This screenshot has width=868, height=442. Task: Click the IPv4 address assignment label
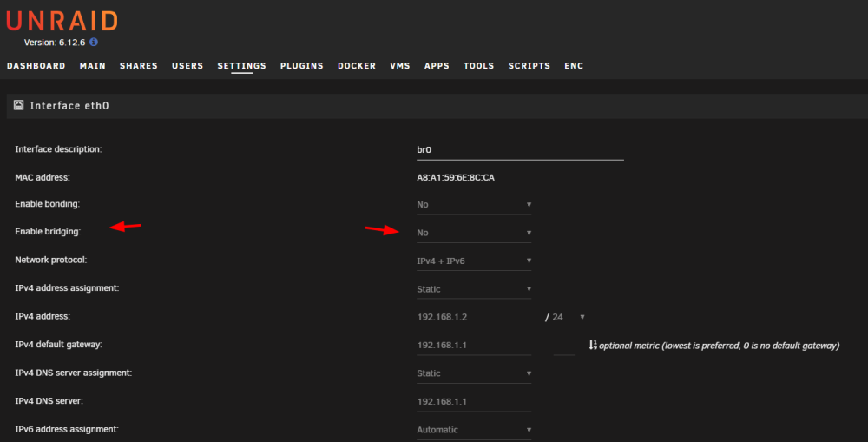point(67,288)
